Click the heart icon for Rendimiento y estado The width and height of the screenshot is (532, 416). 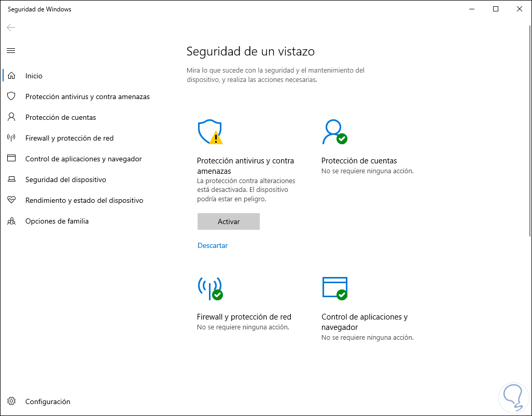pos(11,200)
